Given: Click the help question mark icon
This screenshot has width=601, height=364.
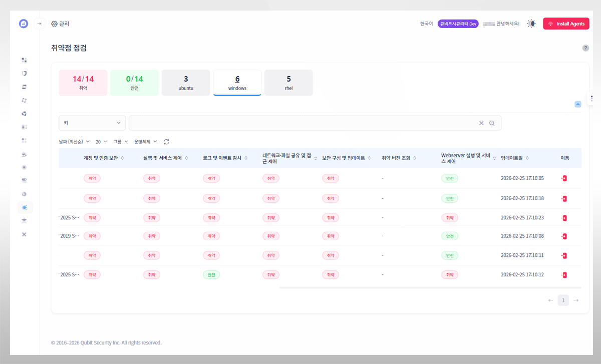Looking at the screenshot, I should pyautogui.click(x=585, y=48).
